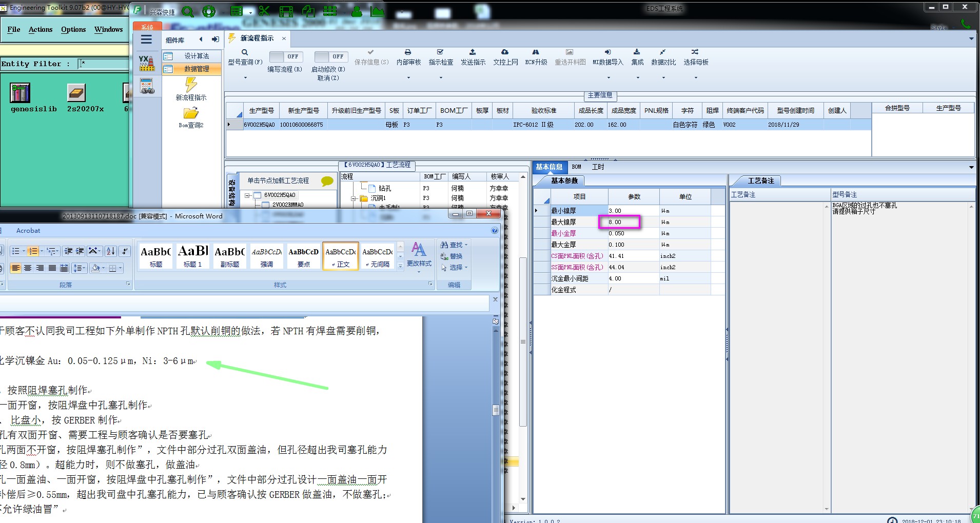Expand the Word styles gallery more arrow

click(400, 266)
